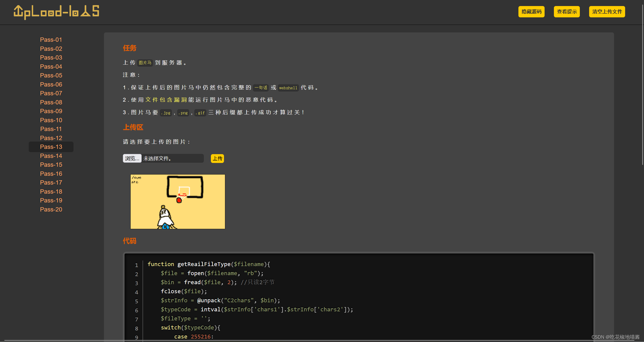Select the highlighted Pass-13 item
This screenshot has height=342, width=644.
click(x=51, y=147)
